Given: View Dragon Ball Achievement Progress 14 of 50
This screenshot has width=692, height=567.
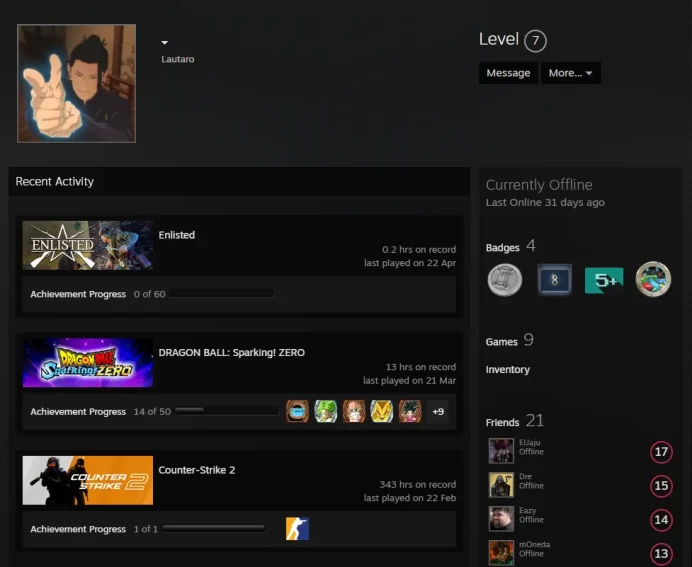Looking at the screenshot, I should tap(100, 412).
